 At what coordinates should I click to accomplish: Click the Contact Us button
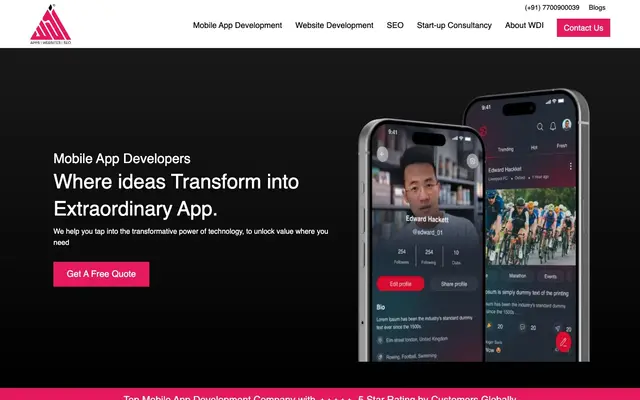(583, 28)
